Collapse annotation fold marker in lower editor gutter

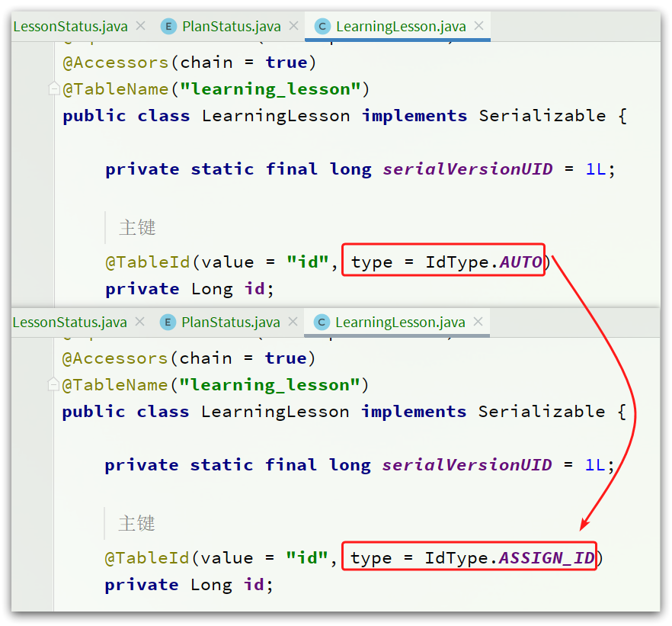pyautogui.click(x=53, y=384)
